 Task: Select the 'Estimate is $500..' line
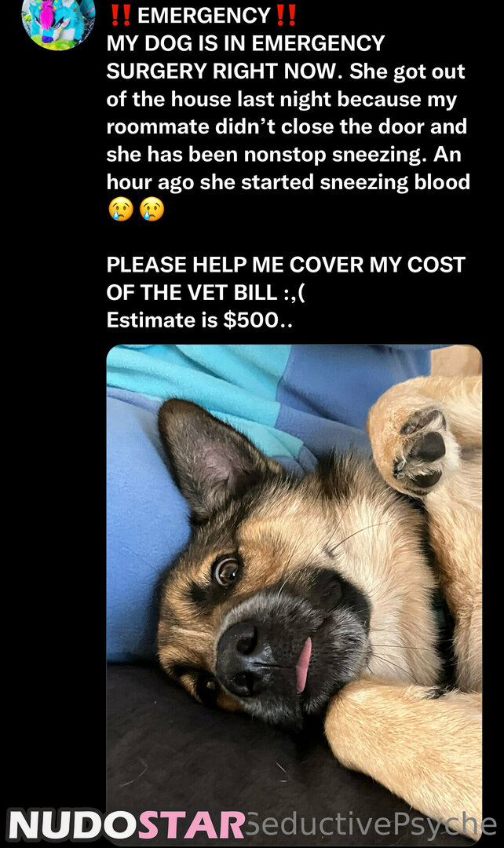coord(199,320)
